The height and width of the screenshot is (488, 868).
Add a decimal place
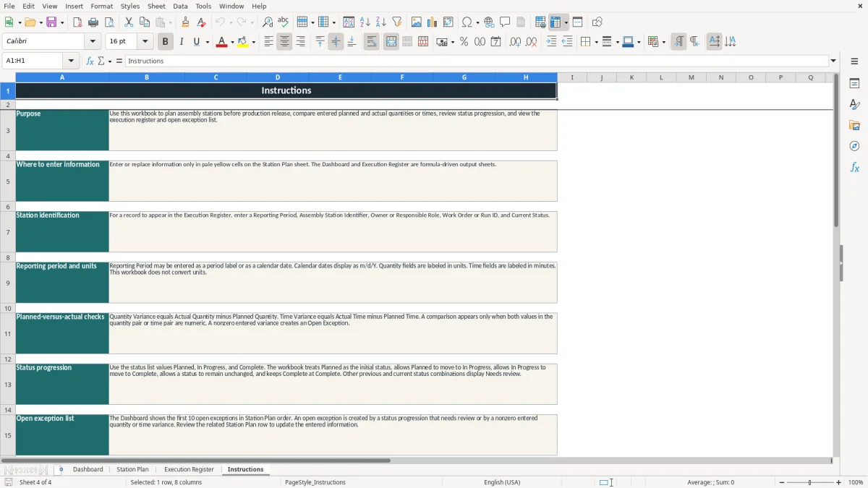(x=515, y=42)
